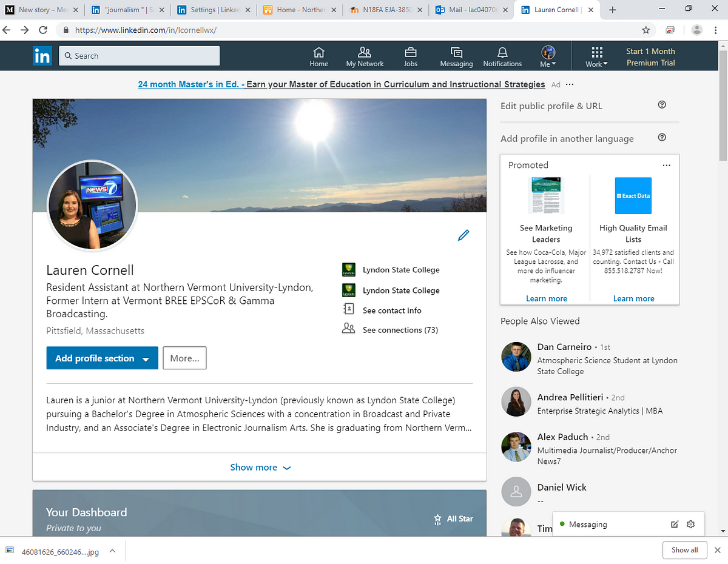Expand the summary with Show more
Viewport: 728px width, 564px height.
(260, 468)
